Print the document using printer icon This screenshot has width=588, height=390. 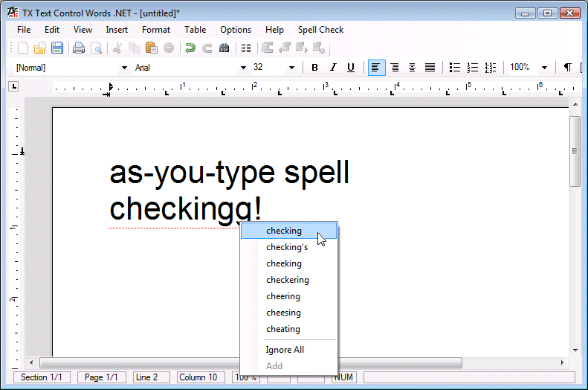point(78,48)
